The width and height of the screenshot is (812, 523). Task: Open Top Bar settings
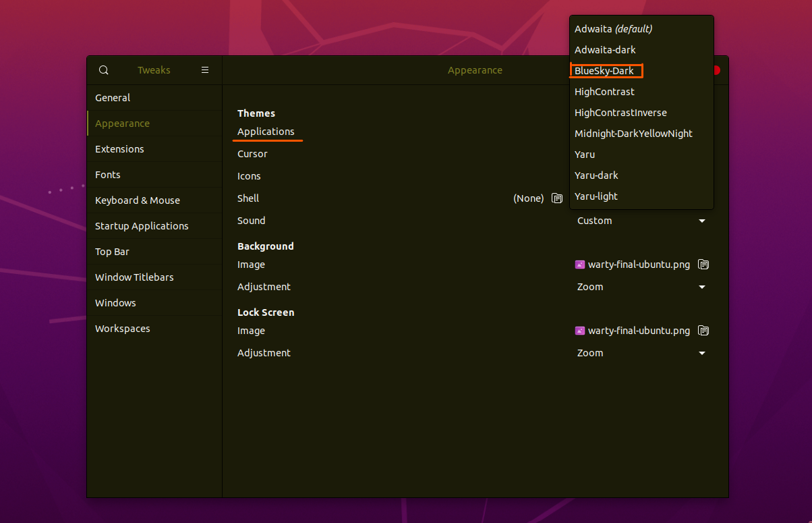tap(154, 252)
